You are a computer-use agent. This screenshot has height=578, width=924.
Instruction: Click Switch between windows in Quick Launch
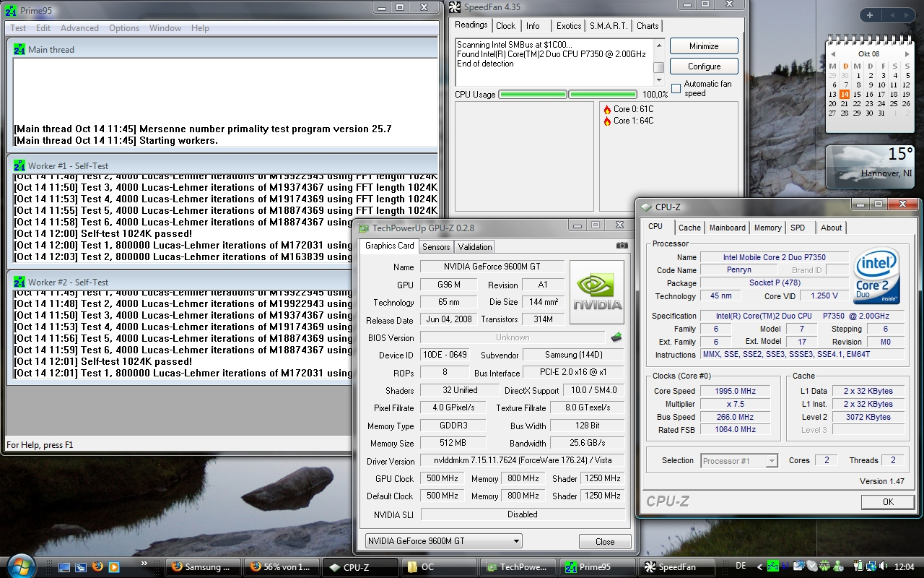coord(81,567)
